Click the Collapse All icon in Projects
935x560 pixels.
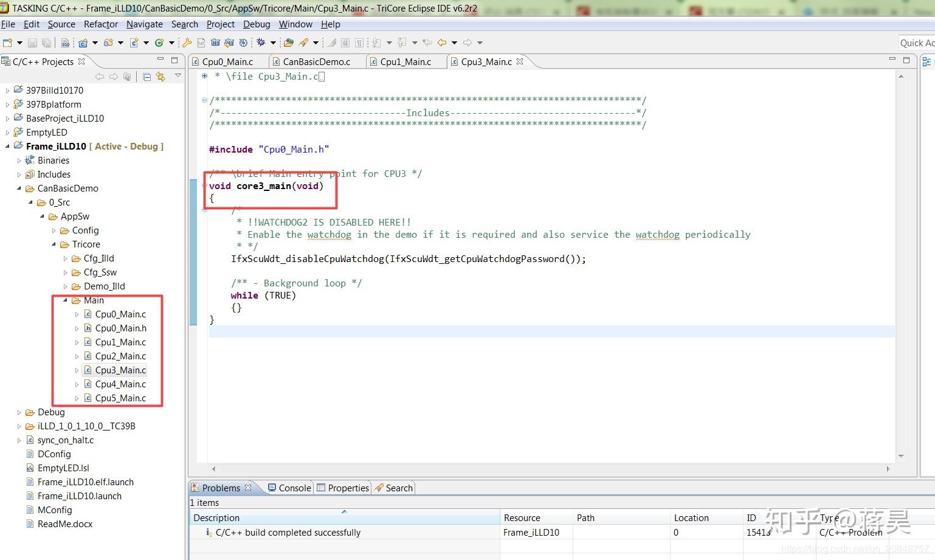coord(147,77)
